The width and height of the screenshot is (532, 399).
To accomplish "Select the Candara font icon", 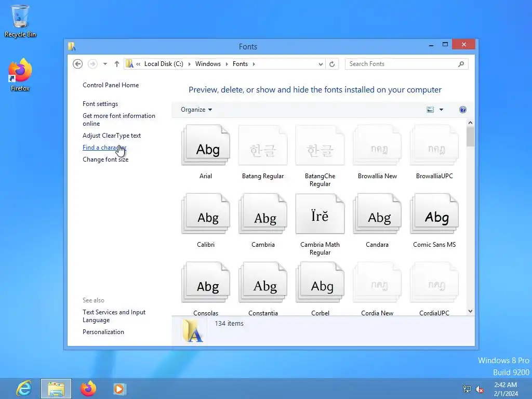I will [377, 214].
